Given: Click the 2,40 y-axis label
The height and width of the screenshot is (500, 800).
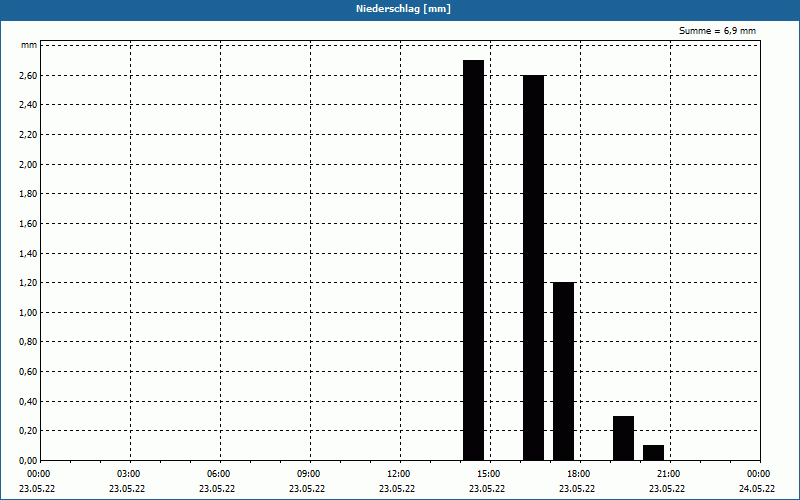Looking at the screenshot, I should coord(28,105).
